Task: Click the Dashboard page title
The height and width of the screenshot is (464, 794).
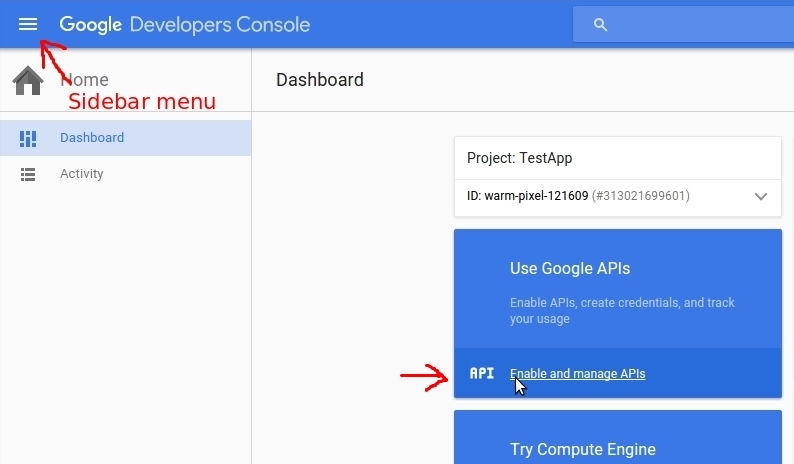Action: 320,80
